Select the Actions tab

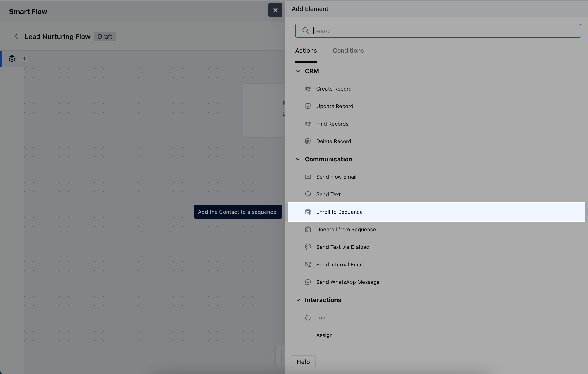click(306, 51)
